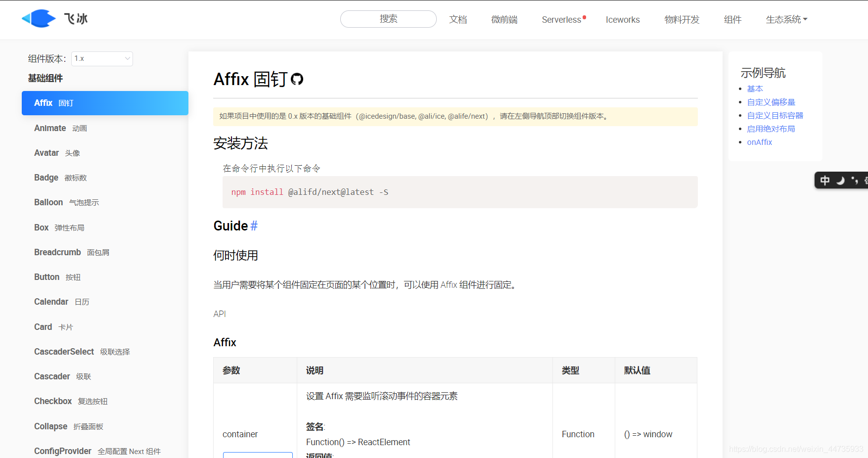Image resolution: width=868 pixels, height=458 pixels.
Task: Click the npm install @alifd/next@latest command
Action: pyautogui.click(x=310, y=192)
